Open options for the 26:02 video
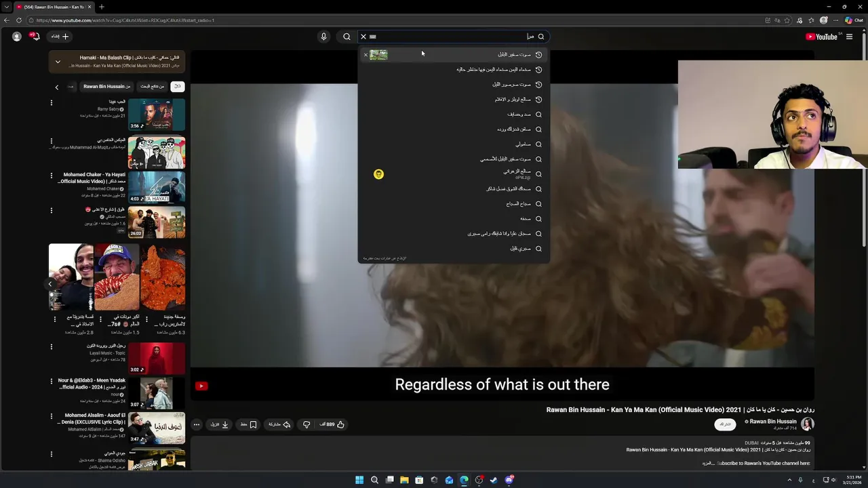868x488 pixels. (51, 211)
